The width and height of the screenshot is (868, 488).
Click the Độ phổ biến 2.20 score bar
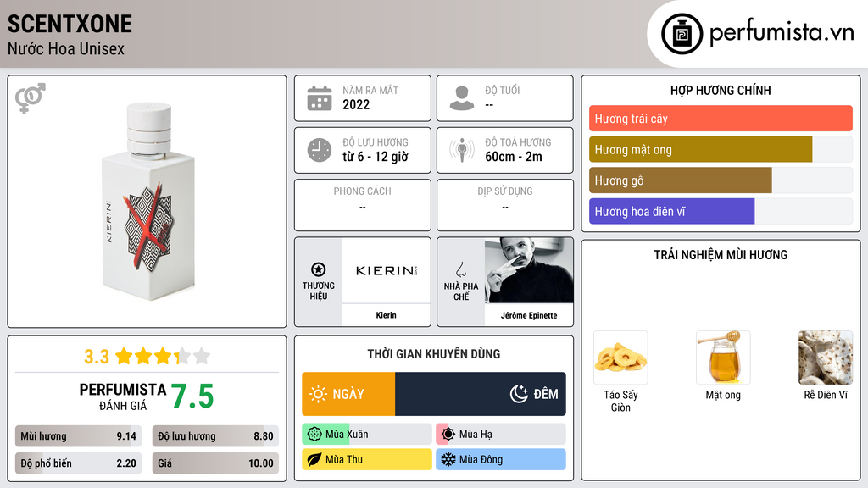[78, 463]
